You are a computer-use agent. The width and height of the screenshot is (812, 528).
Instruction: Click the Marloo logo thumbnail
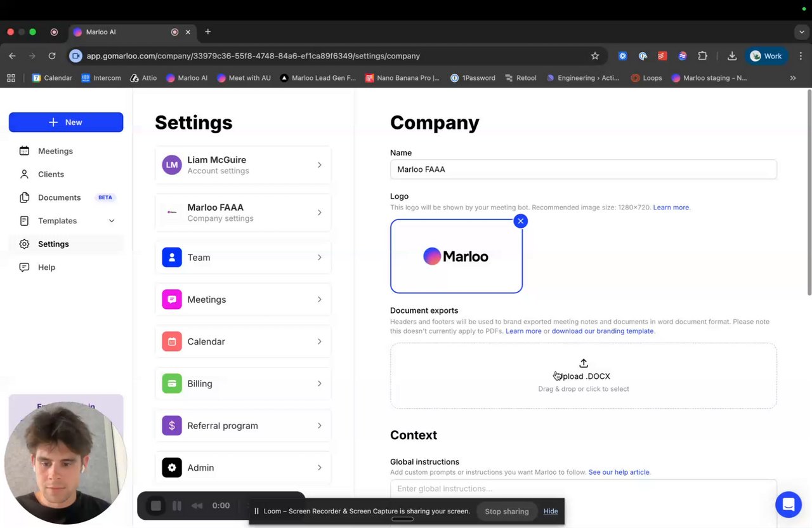456,256
